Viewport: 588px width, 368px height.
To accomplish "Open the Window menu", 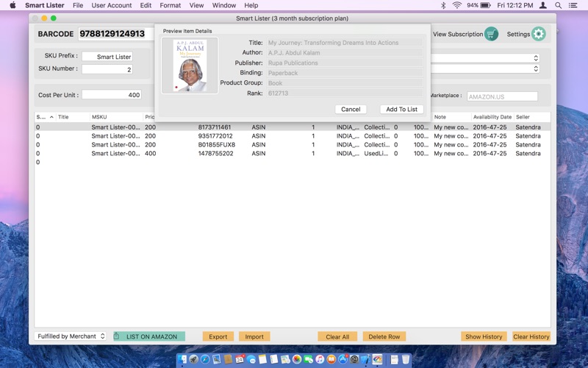I will pos(224,5).
